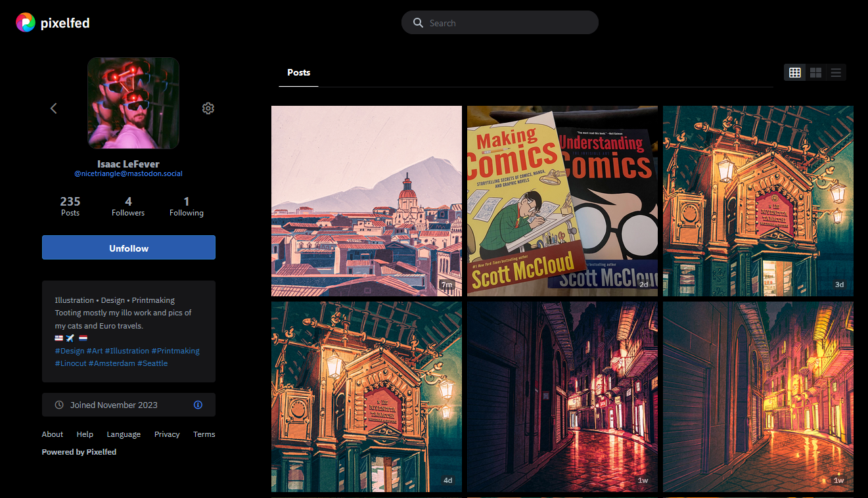
Task: Open the lit storefront post from 3d ago
Action: [758, 201]
